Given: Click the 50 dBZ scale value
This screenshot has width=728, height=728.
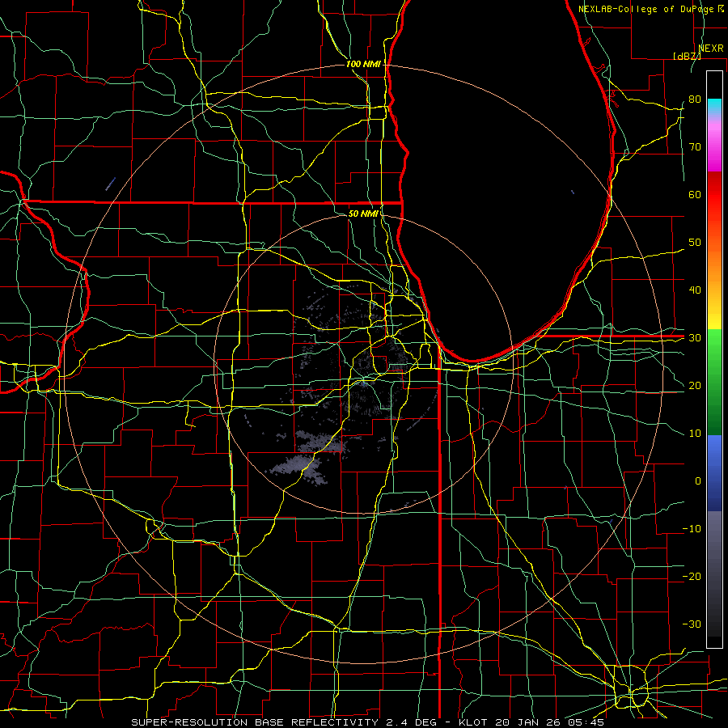Looking at the screenshot, I should 695,243.
